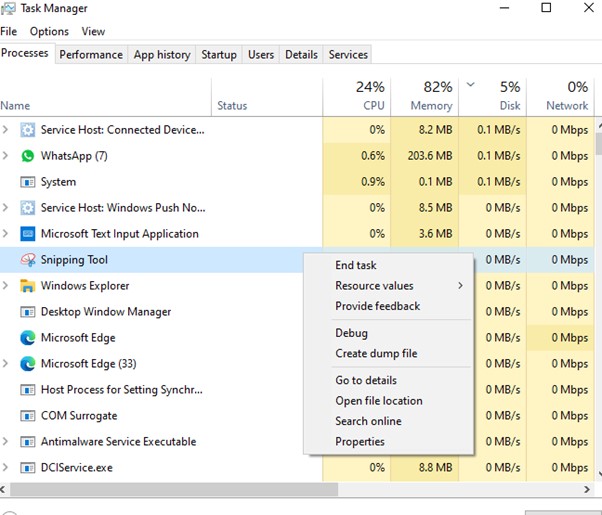Image resolution: width=602 pixels, height=515 pixels.
Task: Click WhatsApp memory value 203.6 MB
Action: [x=430, y=156]
